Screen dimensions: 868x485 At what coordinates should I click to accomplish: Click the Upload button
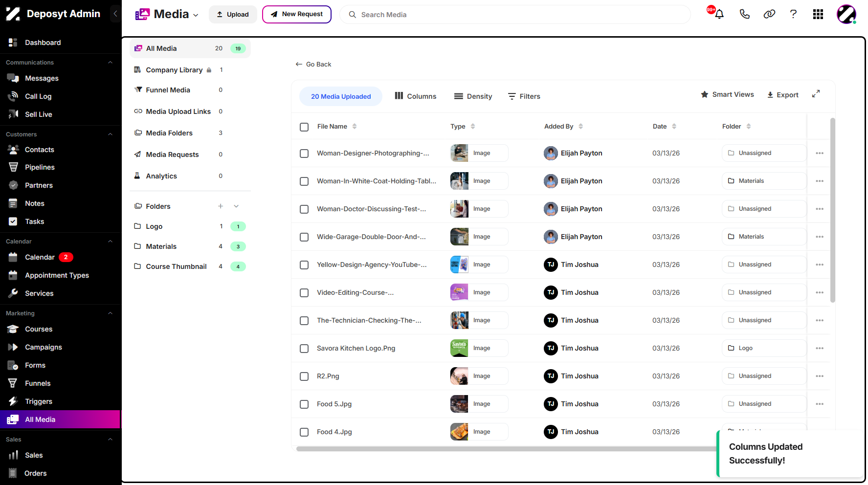click(x=233, y=14)
